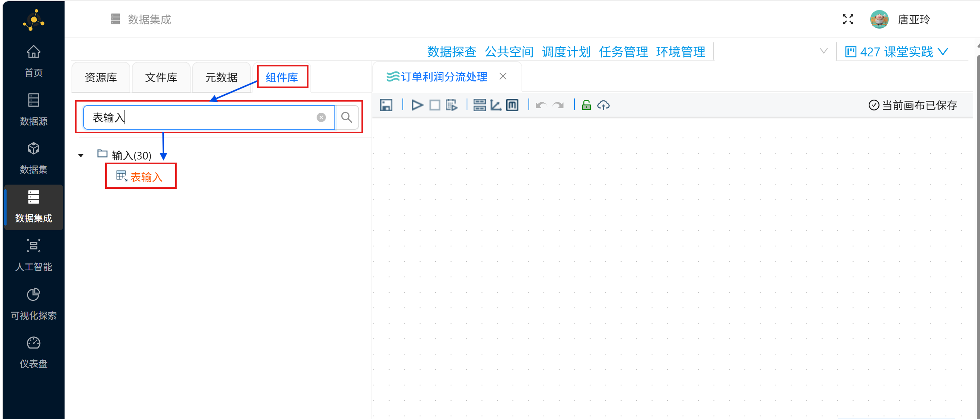The width and height of the screenshot is (980, 419).
Task: Select the 表输入 component
Action: [146, 177]
